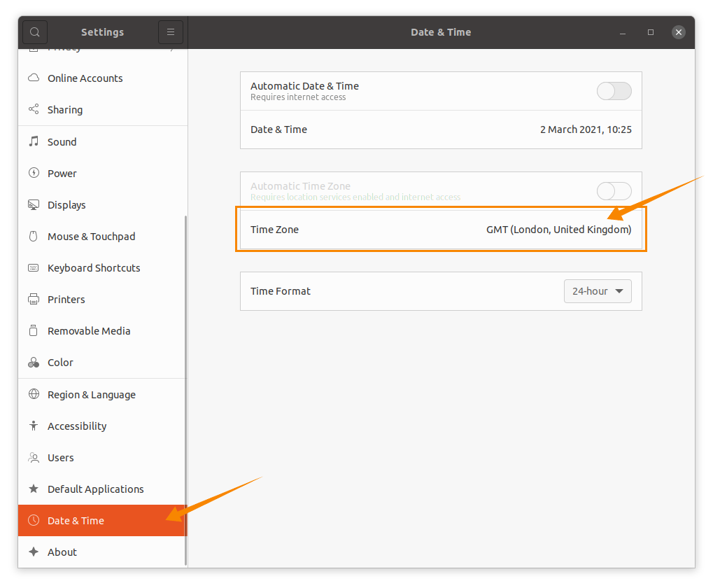The width and height of the screenshot is (713, 588).
Task: Click the star icon for Default Applications
Action: (x=34, y=489)
